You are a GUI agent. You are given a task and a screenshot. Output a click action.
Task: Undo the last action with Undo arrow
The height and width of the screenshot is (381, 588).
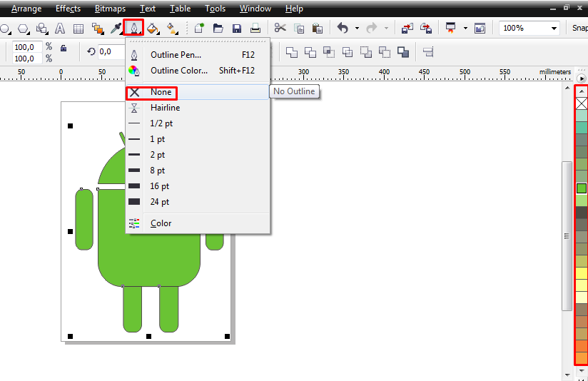tap(343, 28)
